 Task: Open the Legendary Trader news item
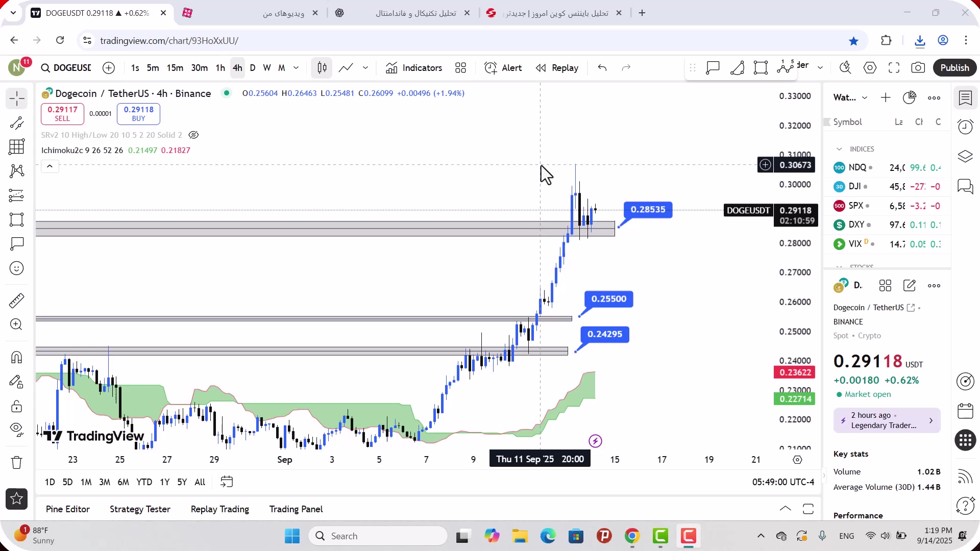pos(887,420)
